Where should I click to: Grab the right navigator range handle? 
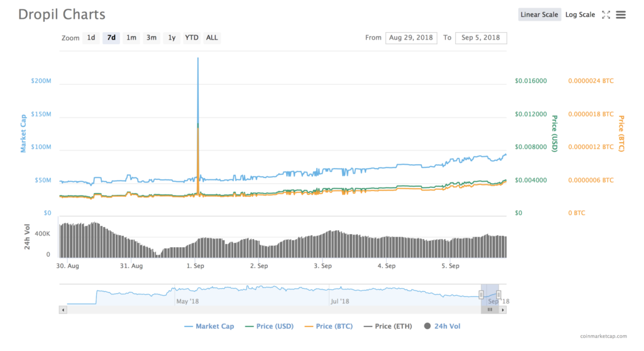(498, 294)
